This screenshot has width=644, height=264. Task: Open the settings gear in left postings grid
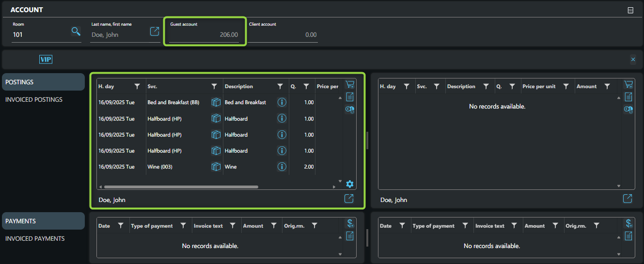pyautogui.click(x=349, y=184)
